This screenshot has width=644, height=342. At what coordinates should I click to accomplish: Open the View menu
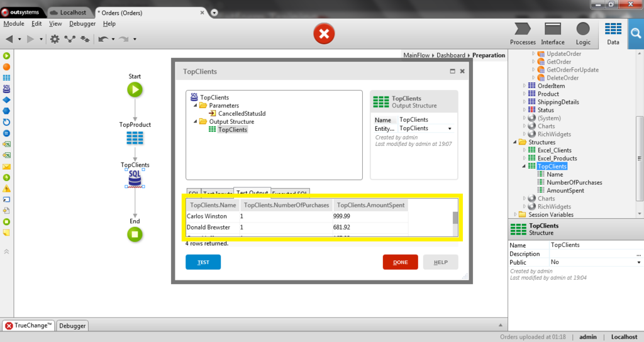coord(55,24)
